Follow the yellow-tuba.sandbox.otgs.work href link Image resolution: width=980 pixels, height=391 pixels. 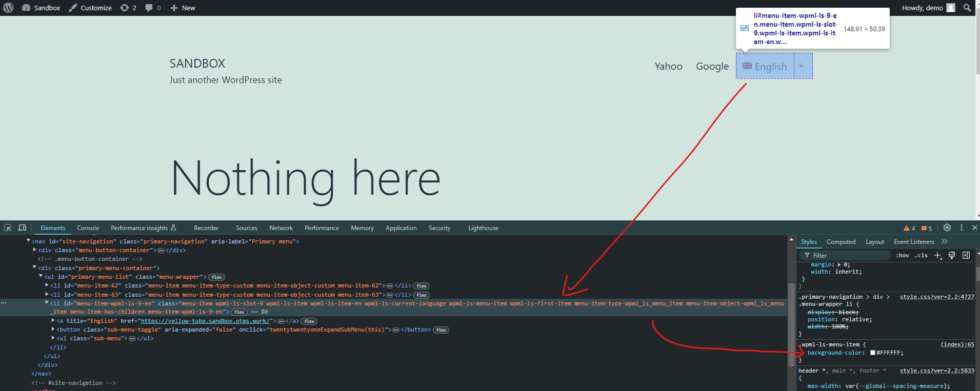pos(205,321)
